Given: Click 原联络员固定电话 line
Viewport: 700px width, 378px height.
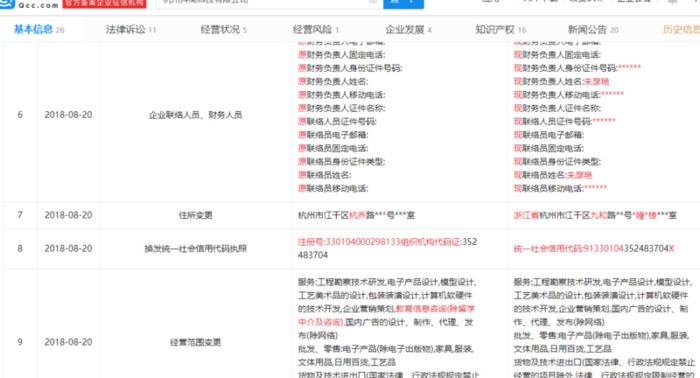Looking at the screenshot, I should pyautogui.click(x=333, y=149).
